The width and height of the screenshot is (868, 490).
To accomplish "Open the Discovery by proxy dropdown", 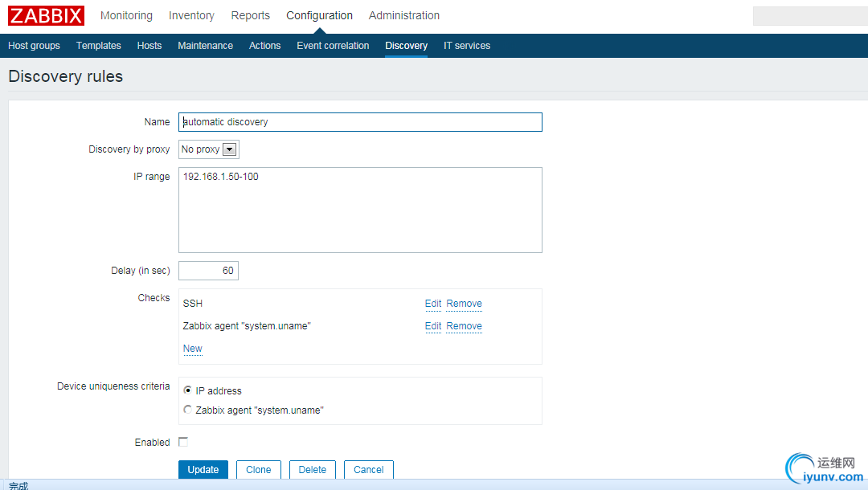I will pos(209,149).
